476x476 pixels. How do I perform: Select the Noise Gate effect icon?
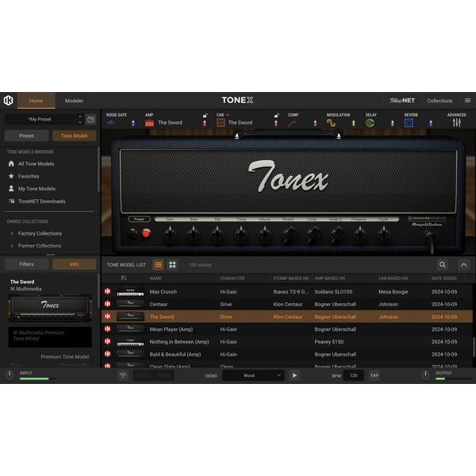pyautogui.click(x=110, y=123)
